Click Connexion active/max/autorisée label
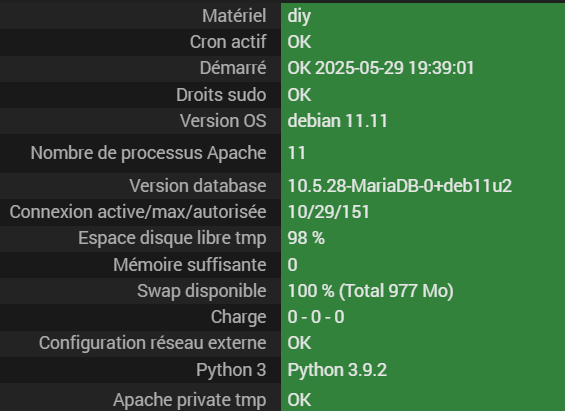The height and width of the screenshot is (411, 565). (x=138, y=212)
